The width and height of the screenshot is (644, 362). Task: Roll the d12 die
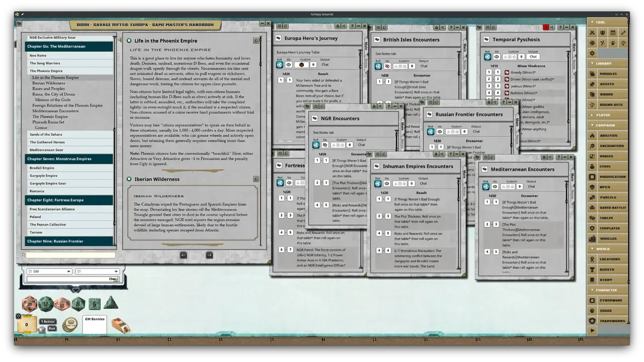tap(46, 303)
